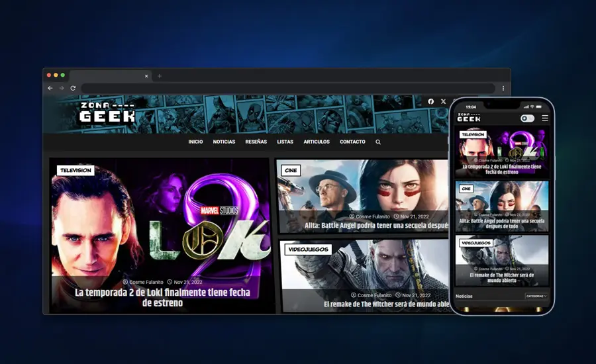The height and width of the screenshot is (364, 596).
Task: Click the search magnifier in the navigation bar
Action: coord(378,142)
